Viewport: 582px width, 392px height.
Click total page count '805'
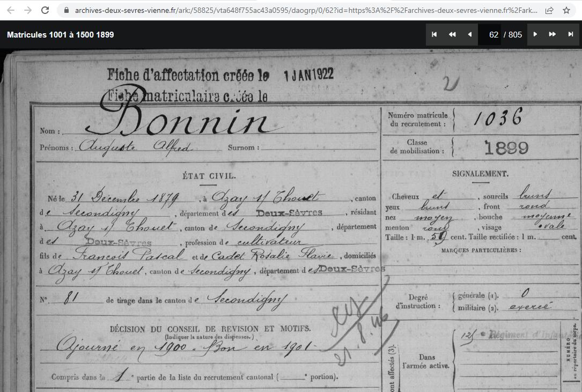point(515,34)
